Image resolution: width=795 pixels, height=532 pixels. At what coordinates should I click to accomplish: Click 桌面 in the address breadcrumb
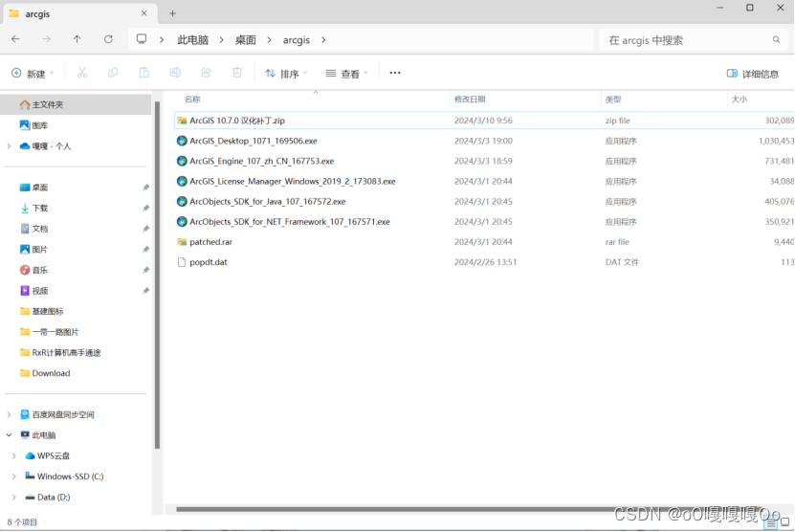click(x=246, y=40)
